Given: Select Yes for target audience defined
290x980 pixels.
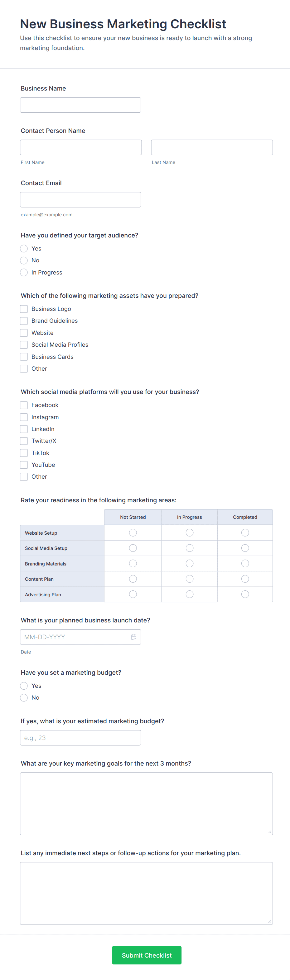Looking at the screenshot, I should tap(24, 248).
